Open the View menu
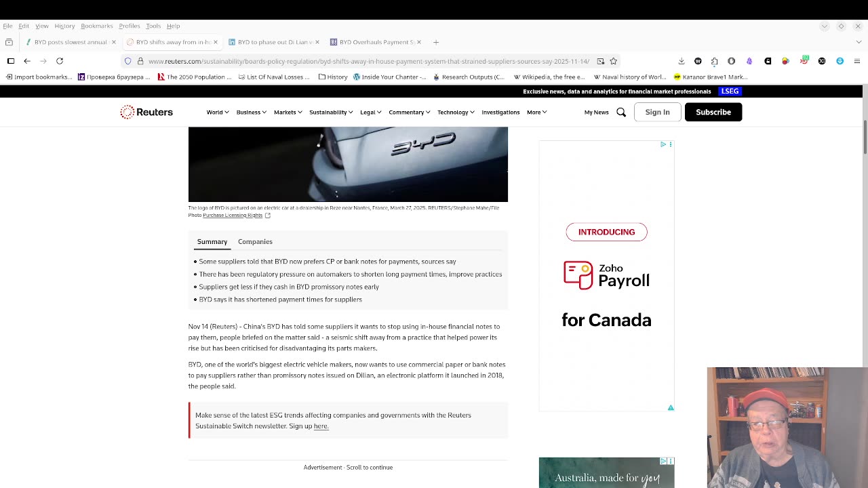Viewport: 868px width, 488px height. pos(42,26)
